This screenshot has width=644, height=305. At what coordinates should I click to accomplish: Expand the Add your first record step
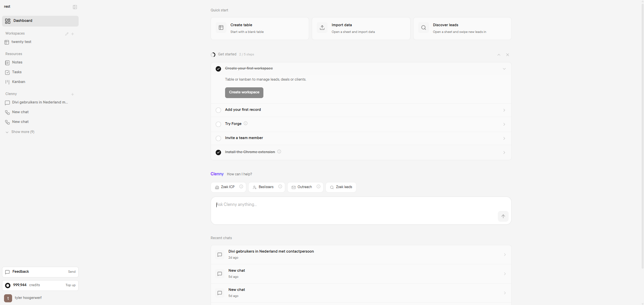pos(504,110)
